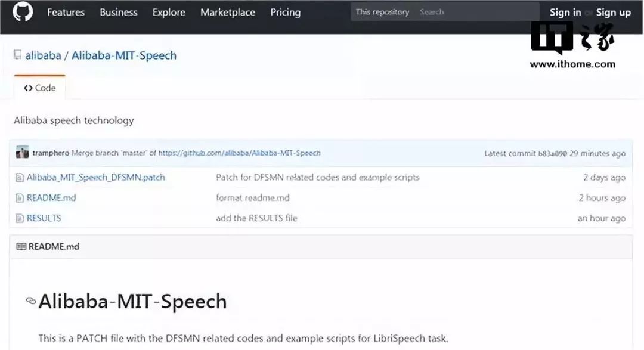Open the Business navigation item
This screenshot has height=350, width=644.
pyautogui.click(x=119, y=13)
